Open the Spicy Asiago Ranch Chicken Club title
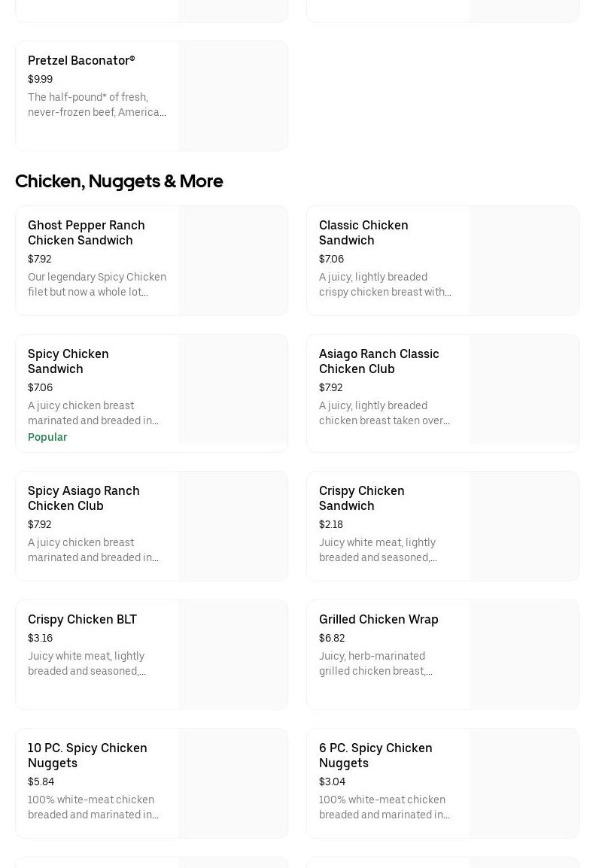This screenshot has width=605, height=868. click(84, 498)
